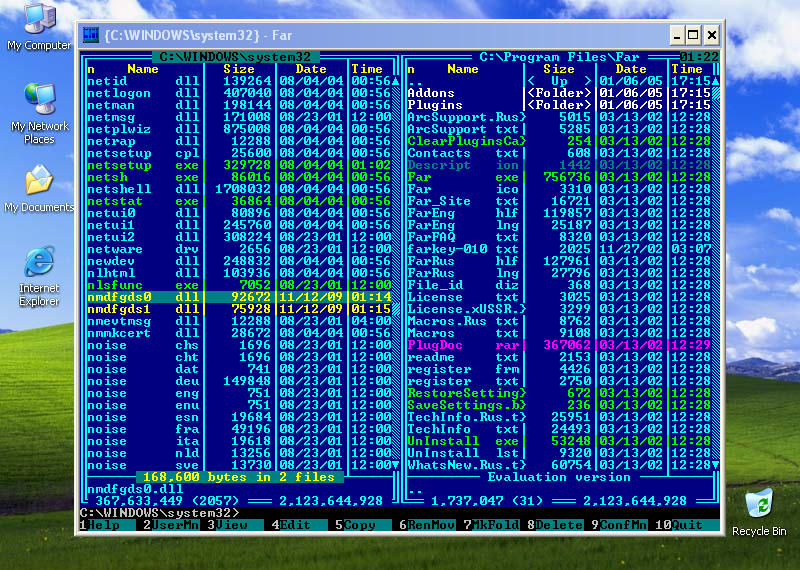The width and height of the screenshot is (800, 570).
Task: Click the 9 ConfMn function key
Action: pos(619,525)
